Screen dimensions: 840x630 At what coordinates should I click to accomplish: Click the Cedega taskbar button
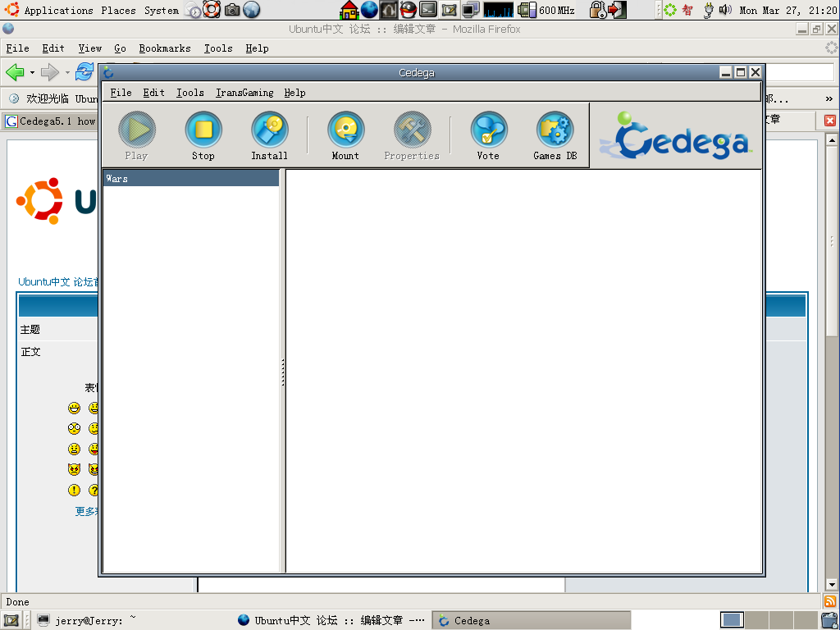click(x=532, y=620)
